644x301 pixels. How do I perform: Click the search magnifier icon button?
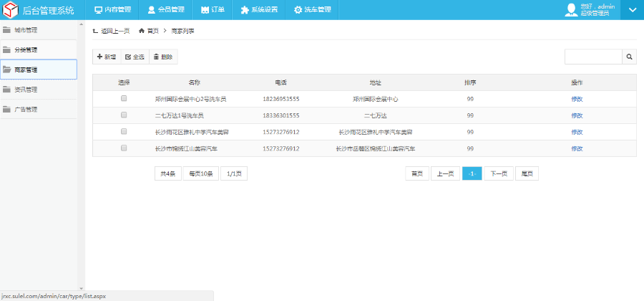coord(630,57)
